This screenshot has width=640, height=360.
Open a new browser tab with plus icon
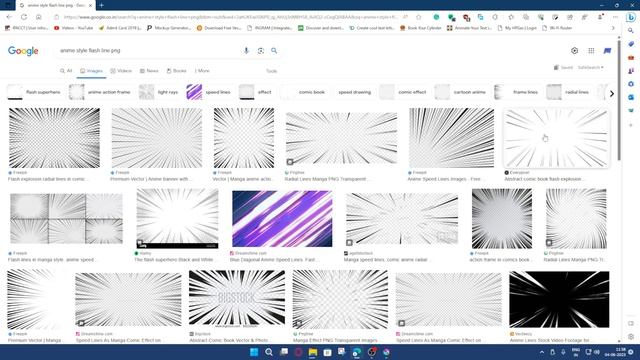coord(101,5)
